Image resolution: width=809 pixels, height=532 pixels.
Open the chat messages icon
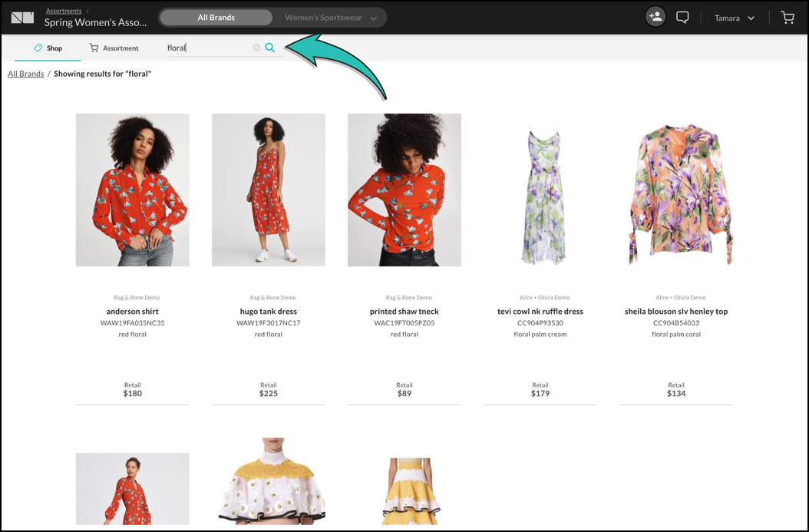(x=682, y=18)
